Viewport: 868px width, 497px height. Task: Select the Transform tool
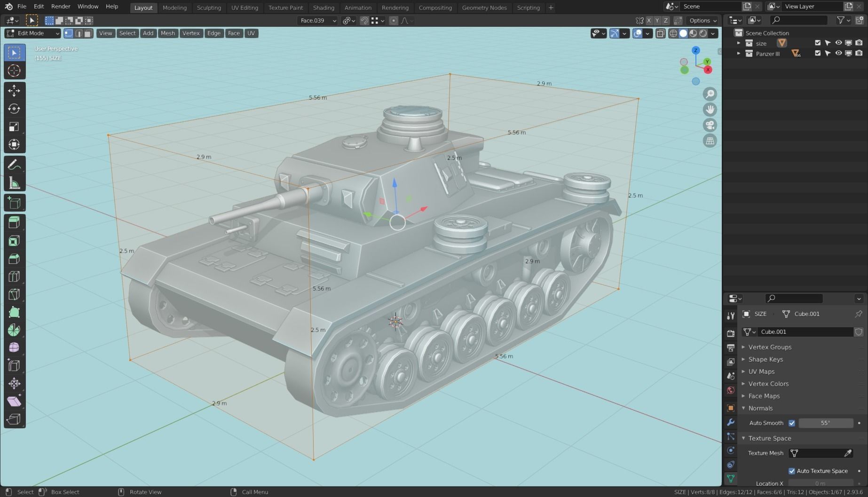coord(14,144)
